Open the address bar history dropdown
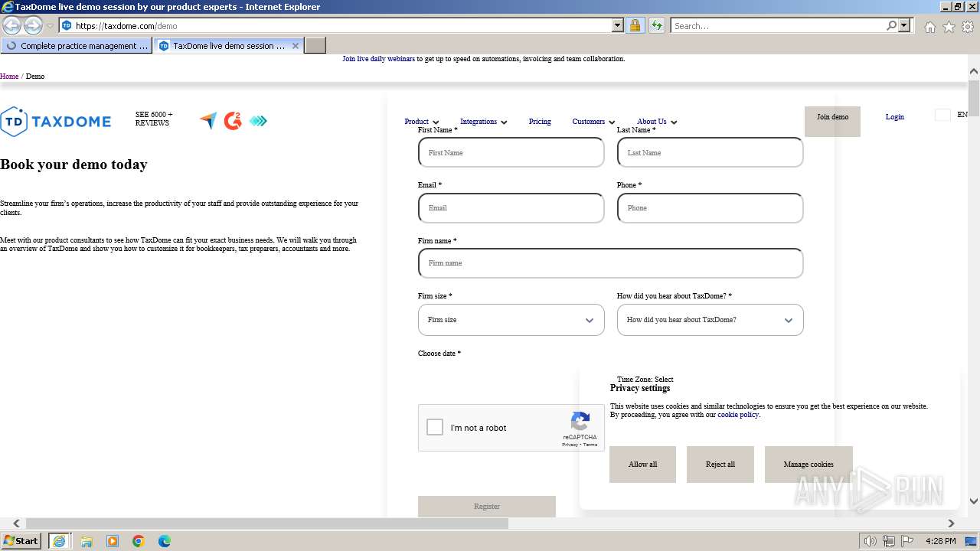This screenshot has height=551, width=980. [x=618, y=25]
